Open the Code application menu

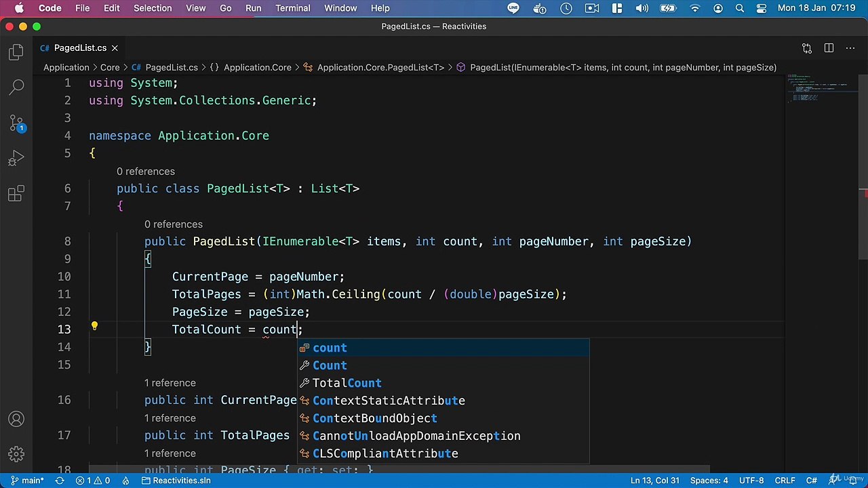point(50,8)
